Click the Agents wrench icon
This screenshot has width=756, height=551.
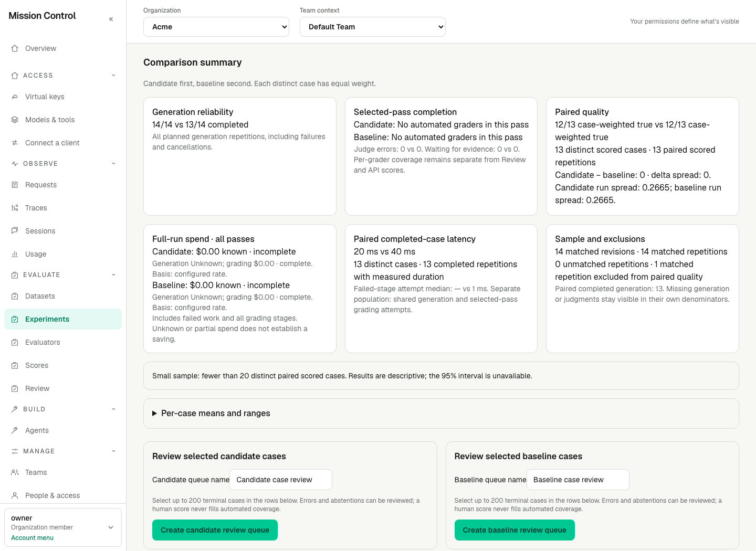pos(15,430)
